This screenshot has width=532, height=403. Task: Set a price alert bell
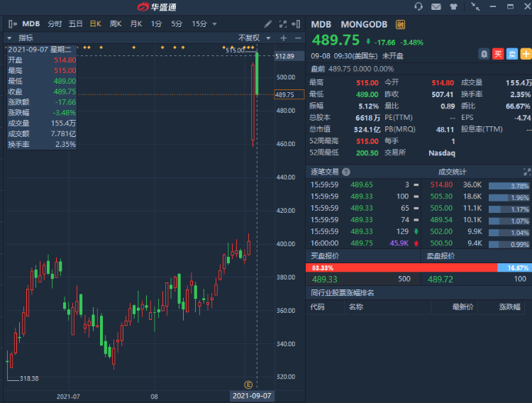point(484,53)
